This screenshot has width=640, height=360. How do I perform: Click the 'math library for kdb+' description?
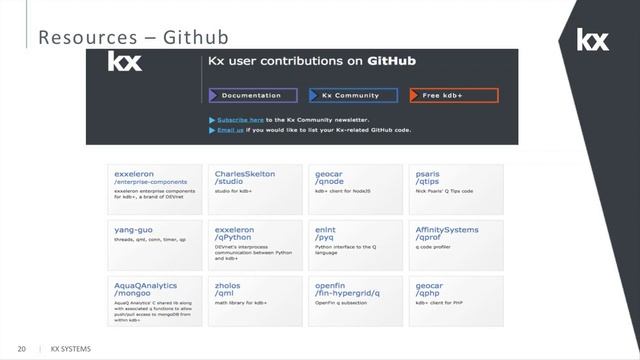[x=240, y=303]
